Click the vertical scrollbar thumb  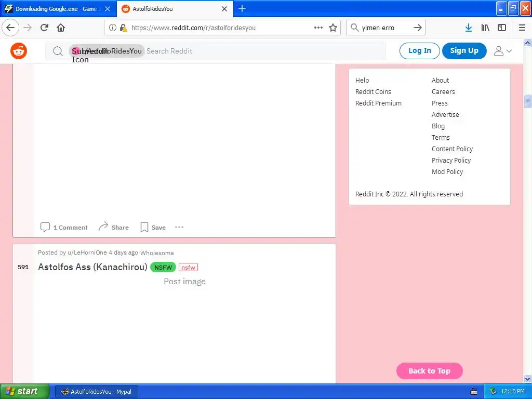pos(527,101)
